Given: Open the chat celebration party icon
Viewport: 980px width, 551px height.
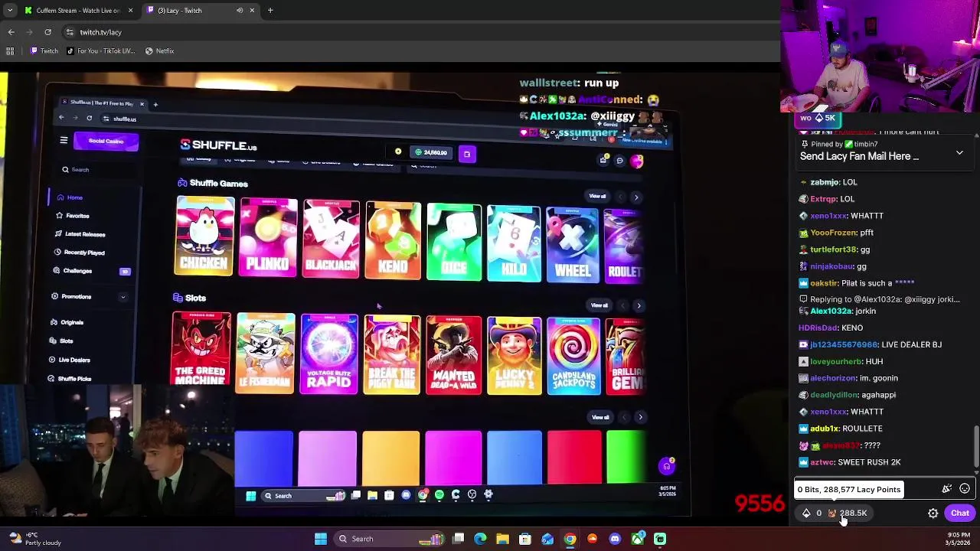Looking at the screenshot, I should point(946,489).
